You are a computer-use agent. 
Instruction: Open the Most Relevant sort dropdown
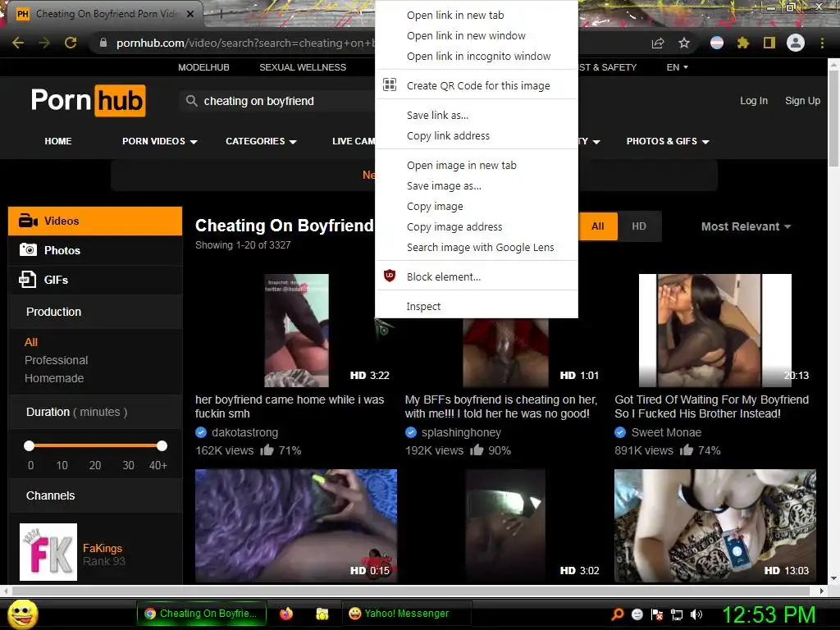[x=746, y=226]
